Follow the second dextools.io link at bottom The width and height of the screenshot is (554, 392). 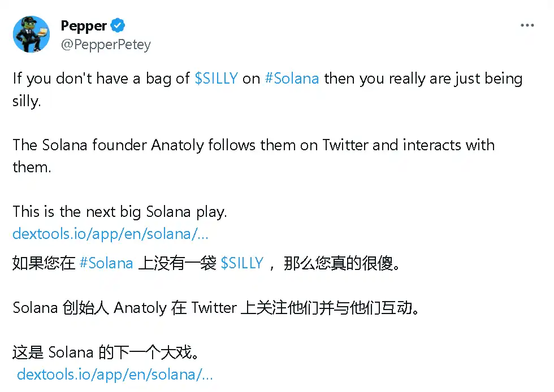click(x=115, y=374)
